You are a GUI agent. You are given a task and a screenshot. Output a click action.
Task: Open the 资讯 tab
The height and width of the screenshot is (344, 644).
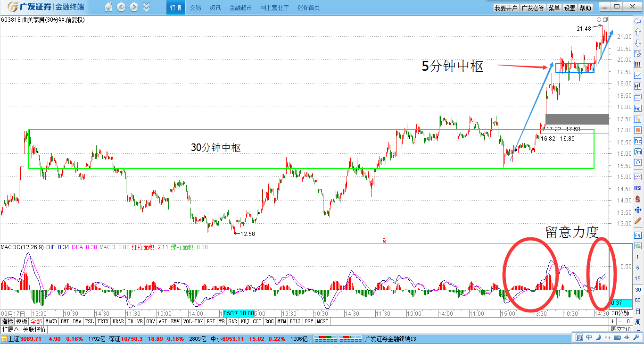pos(215,8)
